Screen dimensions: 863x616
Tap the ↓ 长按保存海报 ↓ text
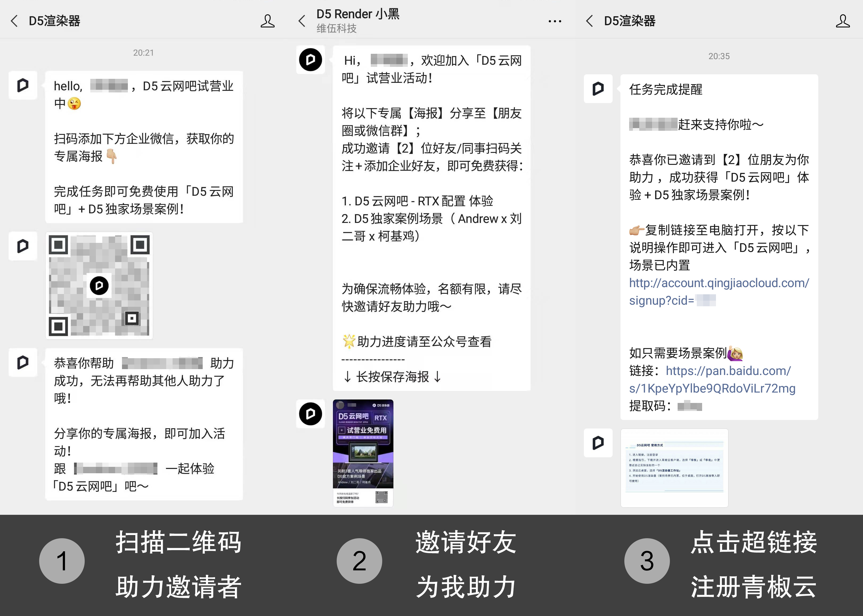pyautogui.click(x=392, y=377)
